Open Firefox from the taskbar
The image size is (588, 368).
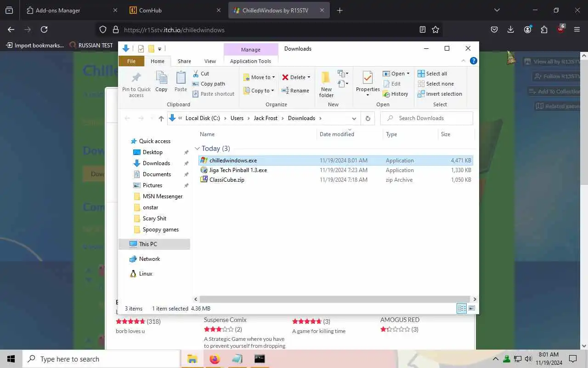[215, 359]
